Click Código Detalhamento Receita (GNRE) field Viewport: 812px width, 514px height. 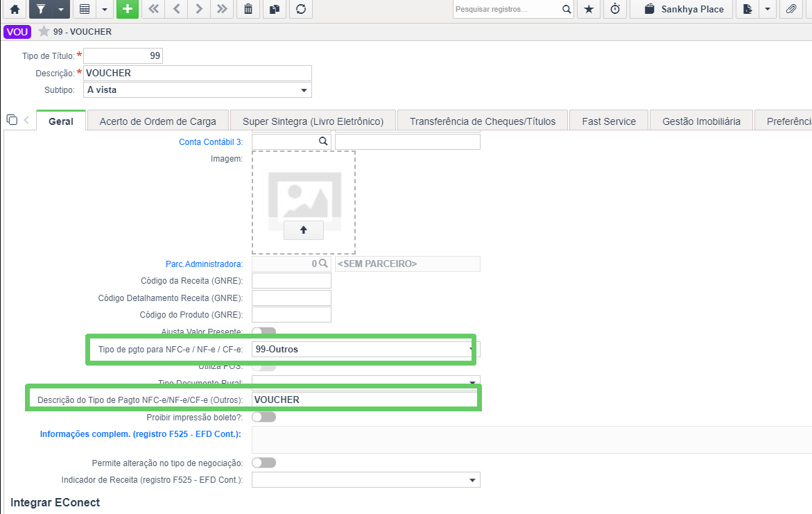pos(291,298)
